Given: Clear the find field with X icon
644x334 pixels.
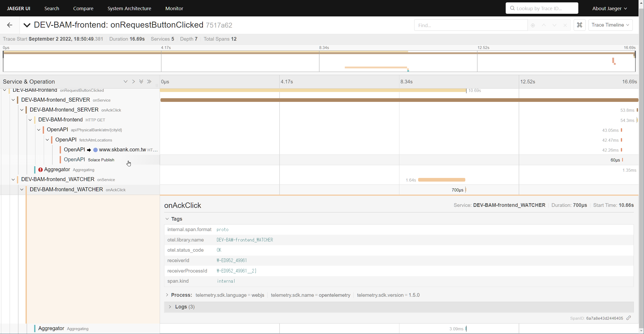Looking at the screenshot, I should [x=565, y=25].
